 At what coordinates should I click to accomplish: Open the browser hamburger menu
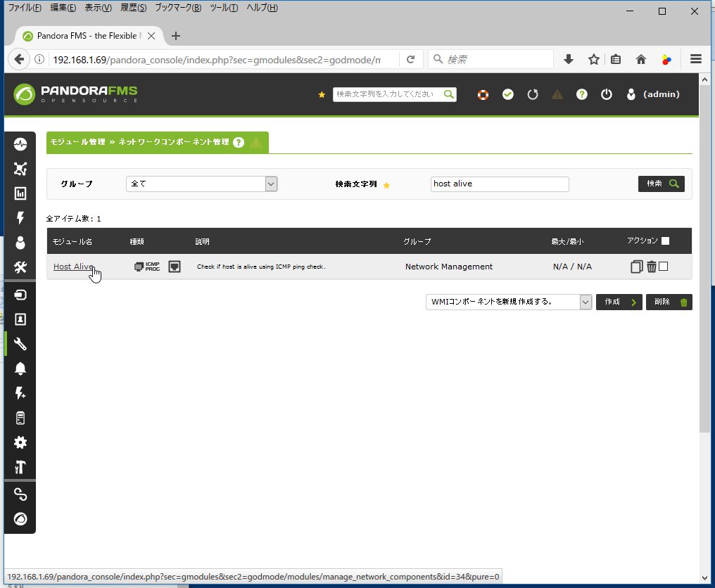coord(695,59)
